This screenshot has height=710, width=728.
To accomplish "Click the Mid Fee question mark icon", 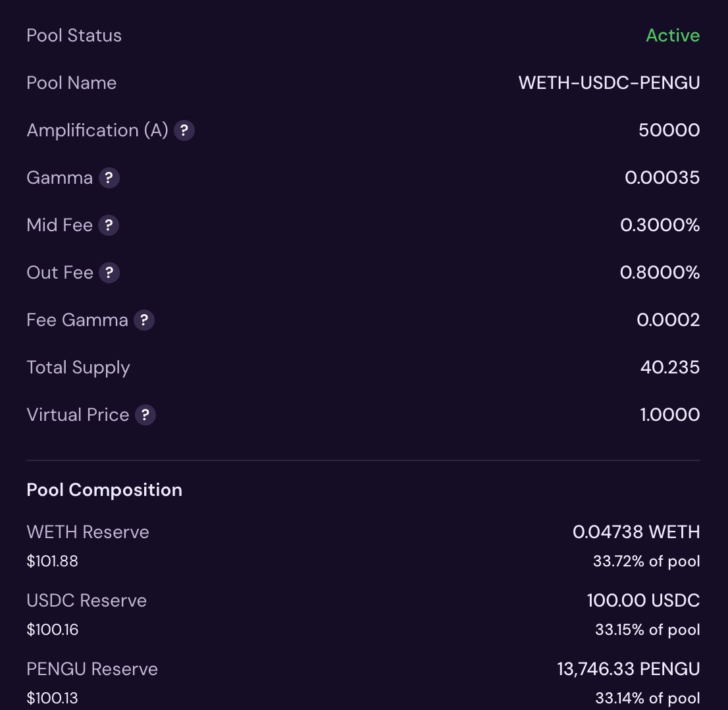I will pos(109,225).
